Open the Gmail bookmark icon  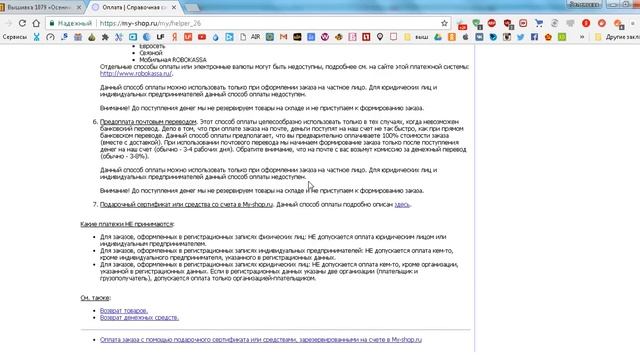[x=283, y=37]
